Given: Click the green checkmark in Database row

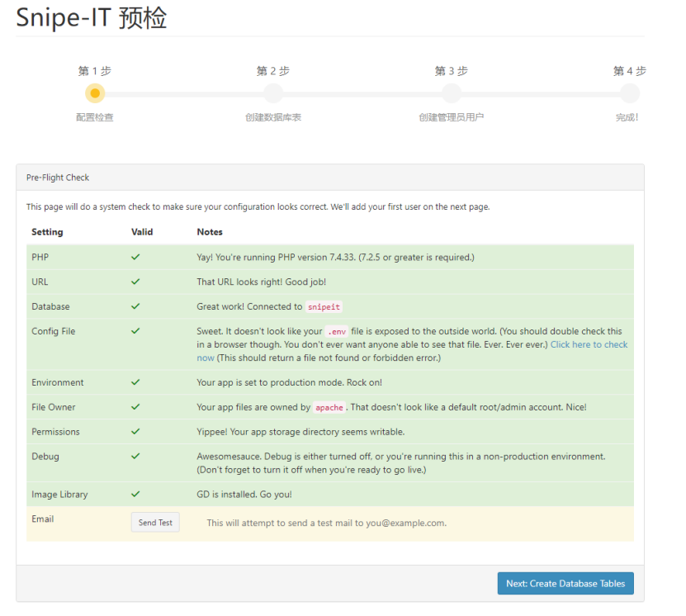Looking at the screenshot, I should point(135,306).
